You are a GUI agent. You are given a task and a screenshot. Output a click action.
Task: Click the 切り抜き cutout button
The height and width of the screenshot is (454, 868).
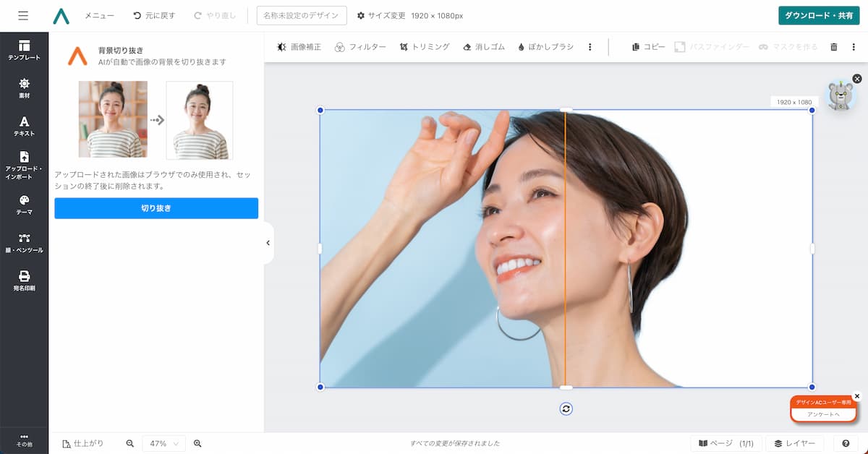[156, 208]
